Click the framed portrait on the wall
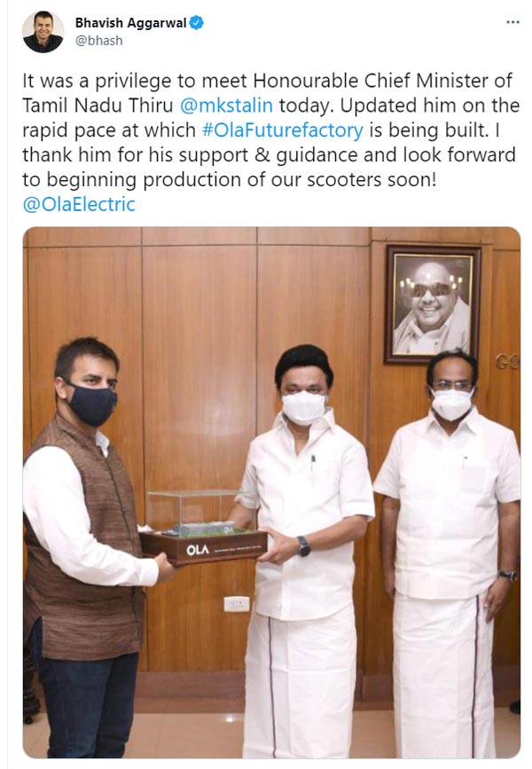The height and width of the screenshot is (769, 532). click(433, 304)
